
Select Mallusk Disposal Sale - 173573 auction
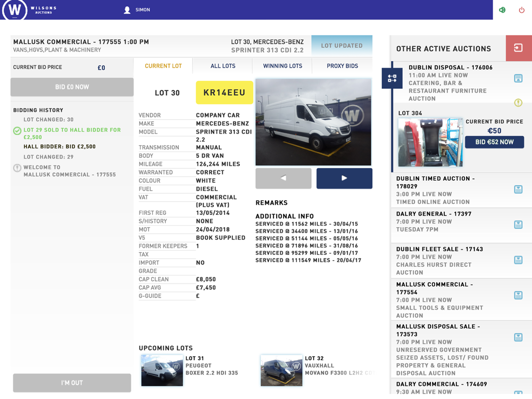[x=438, y=330]
